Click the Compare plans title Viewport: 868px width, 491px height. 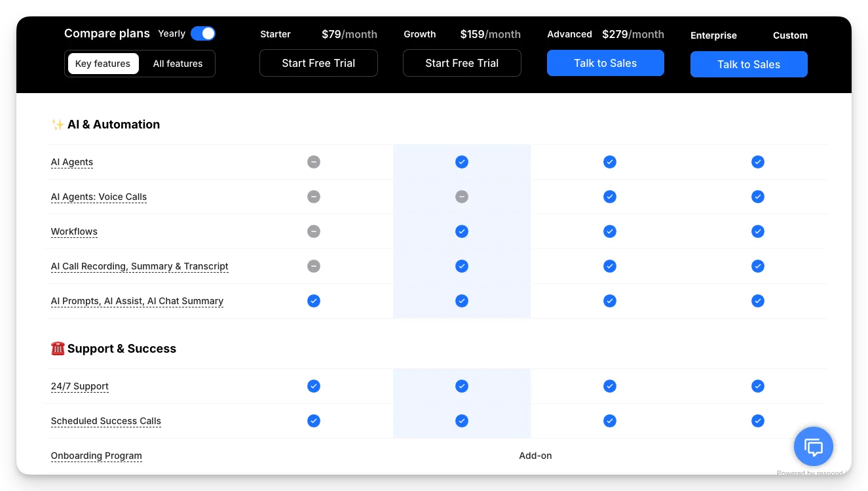tap(107, 33)
